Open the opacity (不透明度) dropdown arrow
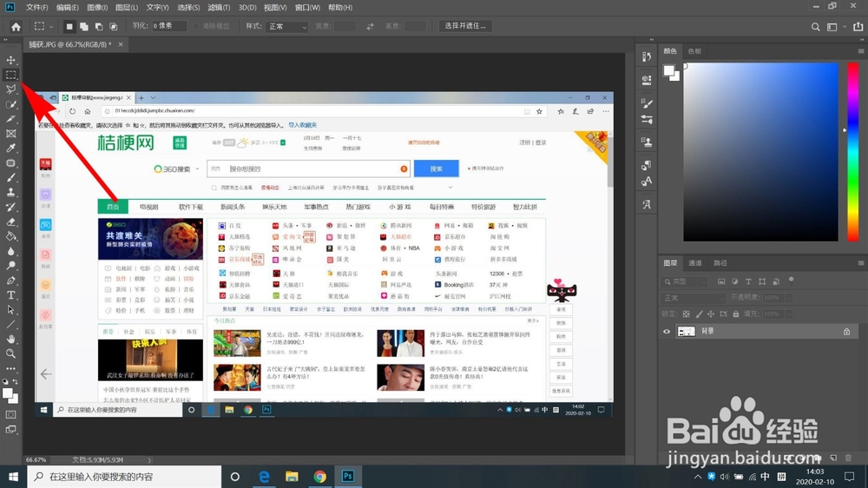The image size is (868, 488). [x=788, y=298]
